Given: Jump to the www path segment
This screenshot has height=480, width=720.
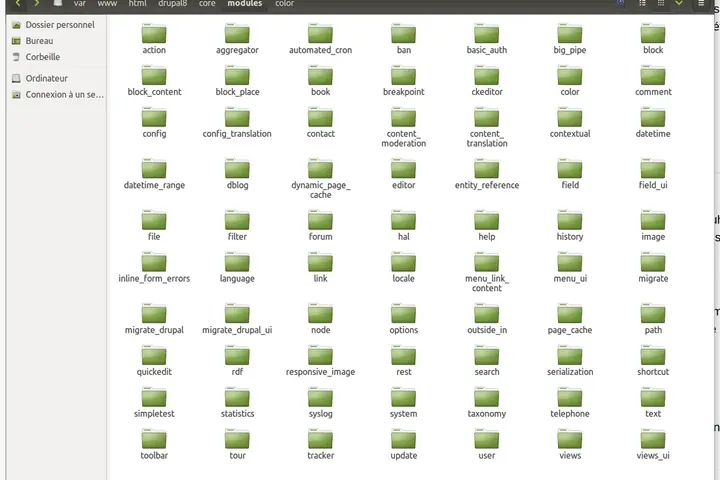Looking at the screenshot, I should tap(107, 4).
